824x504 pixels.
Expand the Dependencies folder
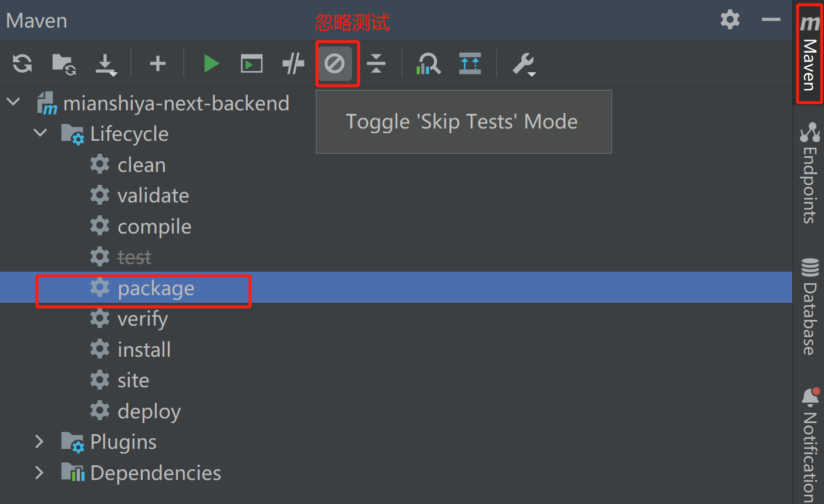pyautogui.click(x=40, y=472)
